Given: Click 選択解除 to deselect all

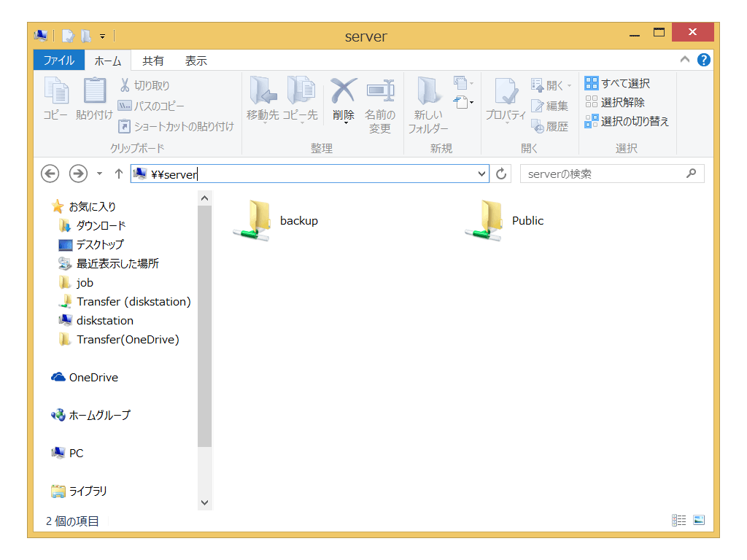Looking at the screenshot, I should pyautogui.click(x=615, y=103).
